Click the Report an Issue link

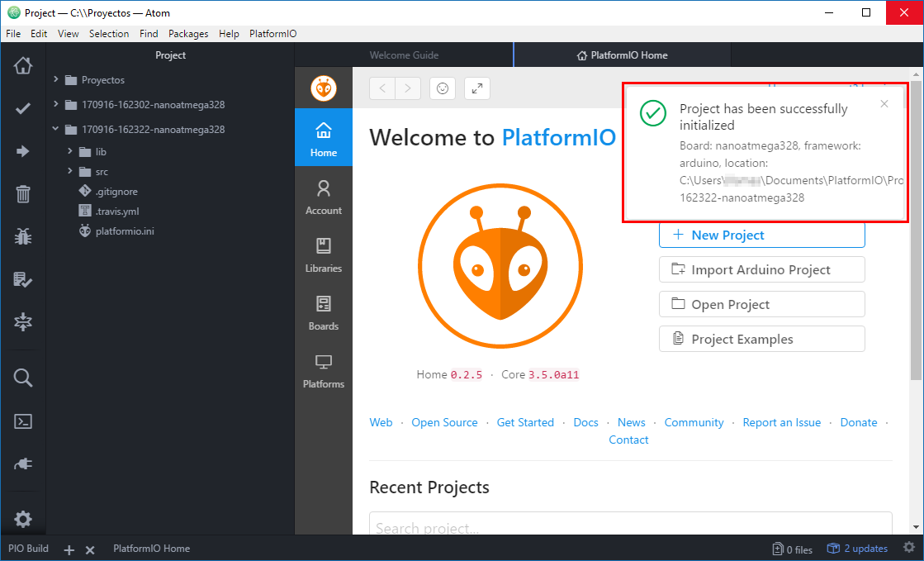coord(781,422)
